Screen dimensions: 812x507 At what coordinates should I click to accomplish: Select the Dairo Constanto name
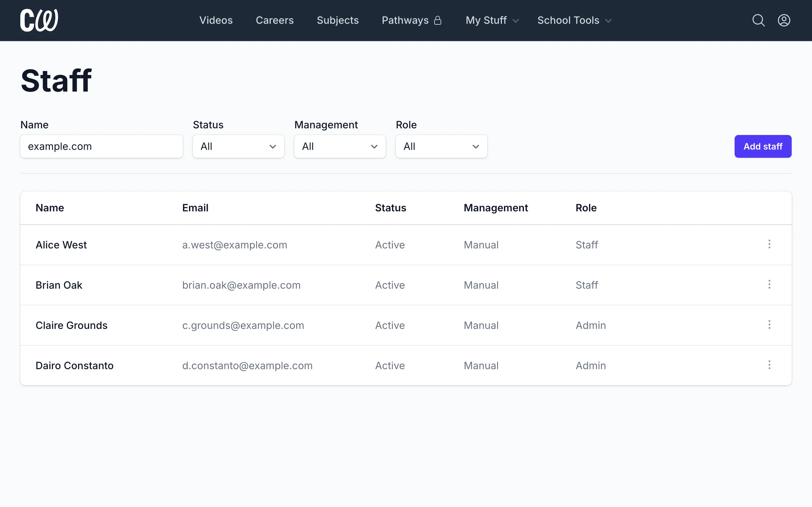point(75,365)
